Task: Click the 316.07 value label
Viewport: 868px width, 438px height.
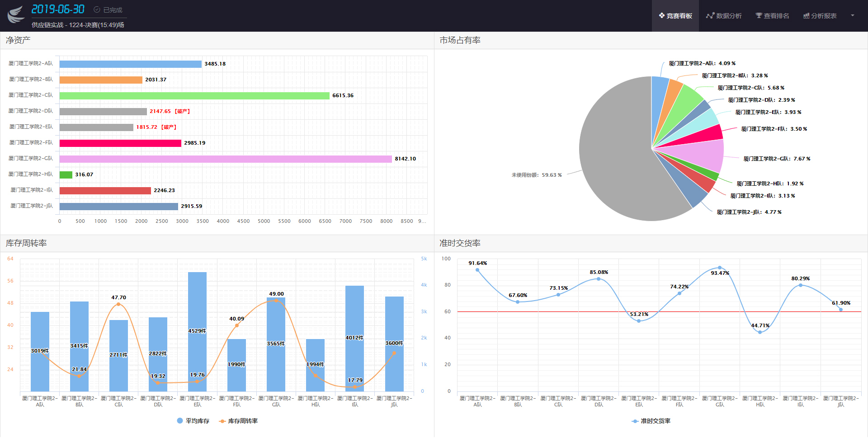Action: 84,175
